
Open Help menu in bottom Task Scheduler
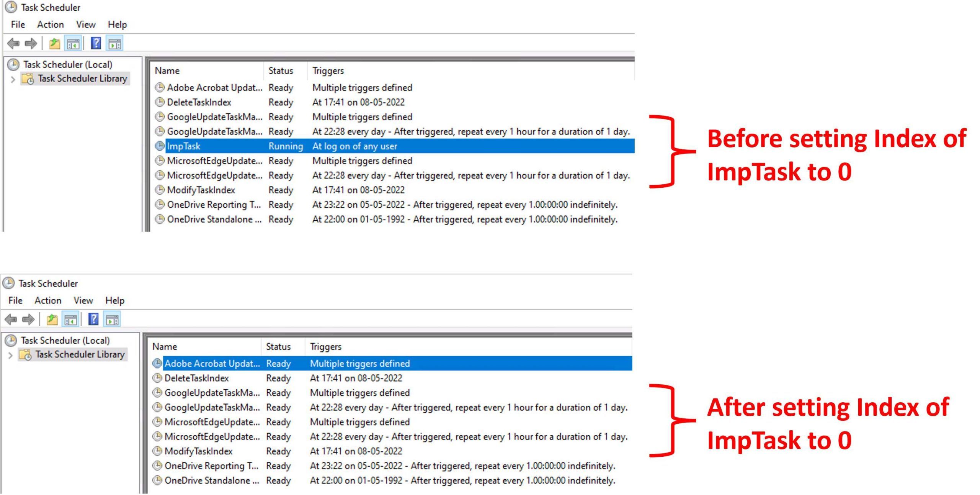tap(115, 300)
